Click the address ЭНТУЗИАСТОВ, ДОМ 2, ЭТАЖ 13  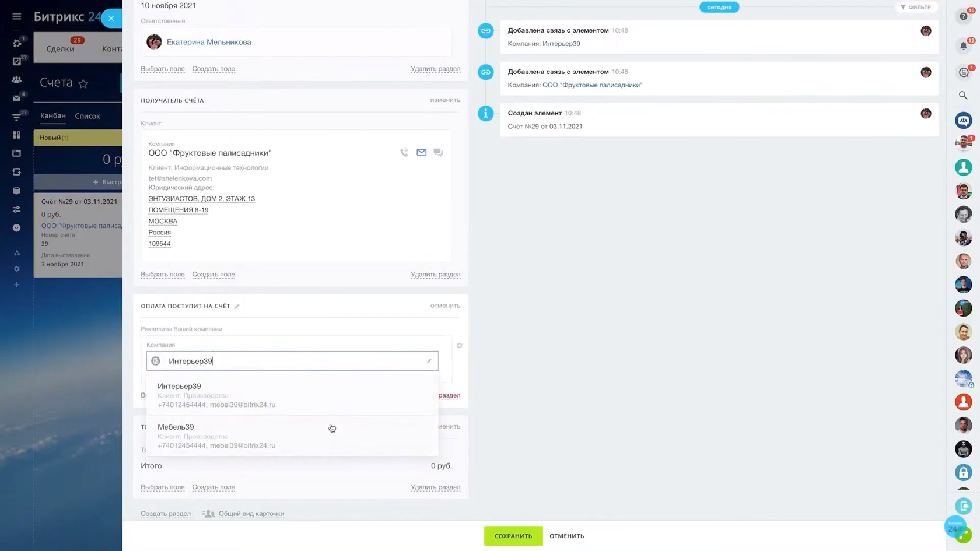coord(201,199)
